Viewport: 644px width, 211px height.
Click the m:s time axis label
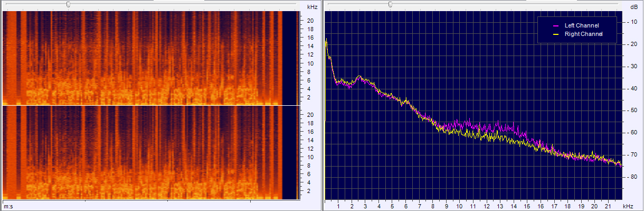point(8,206)
